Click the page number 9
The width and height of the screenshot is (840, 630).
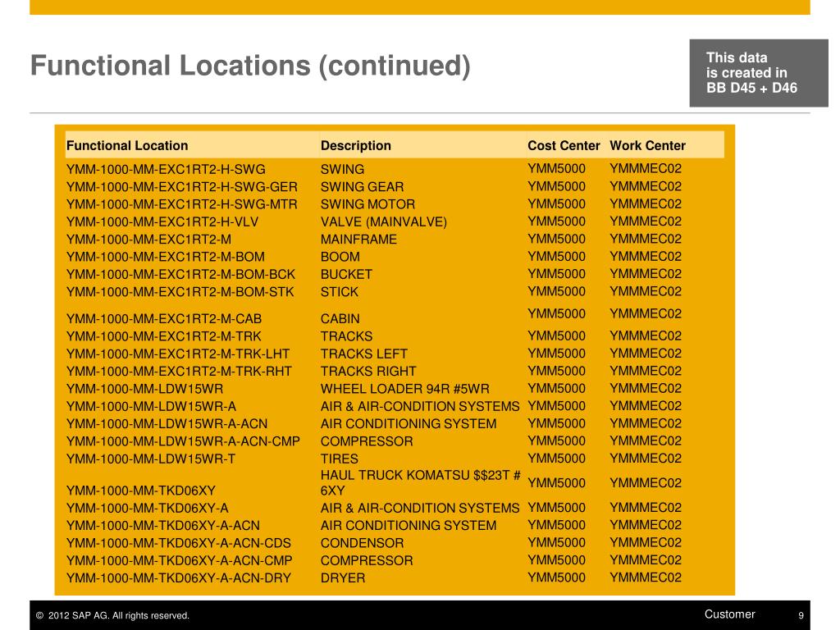click(x=801, y=615)
